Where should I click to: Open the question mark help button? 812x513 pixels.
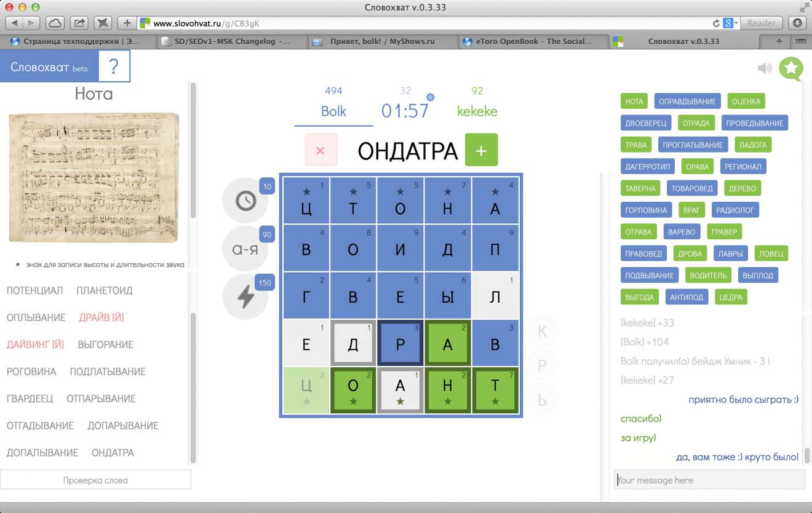coord(114,66)
